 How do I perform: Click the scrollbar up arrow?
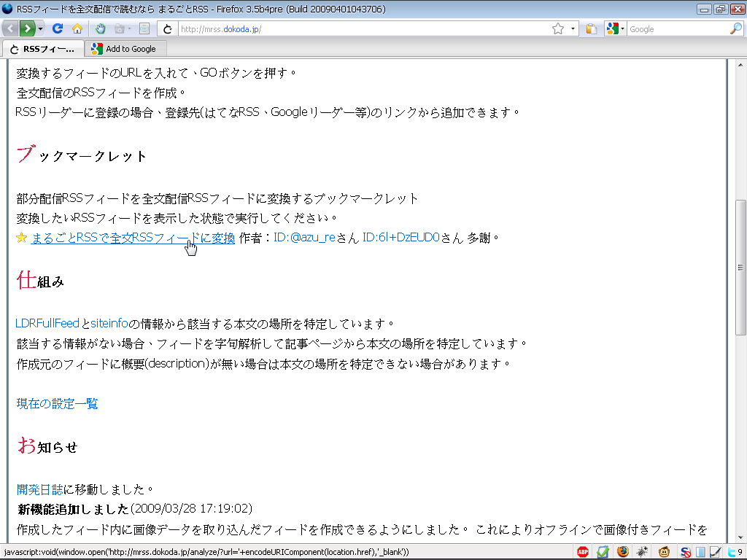pyautogui.click(x=740, y=65)
